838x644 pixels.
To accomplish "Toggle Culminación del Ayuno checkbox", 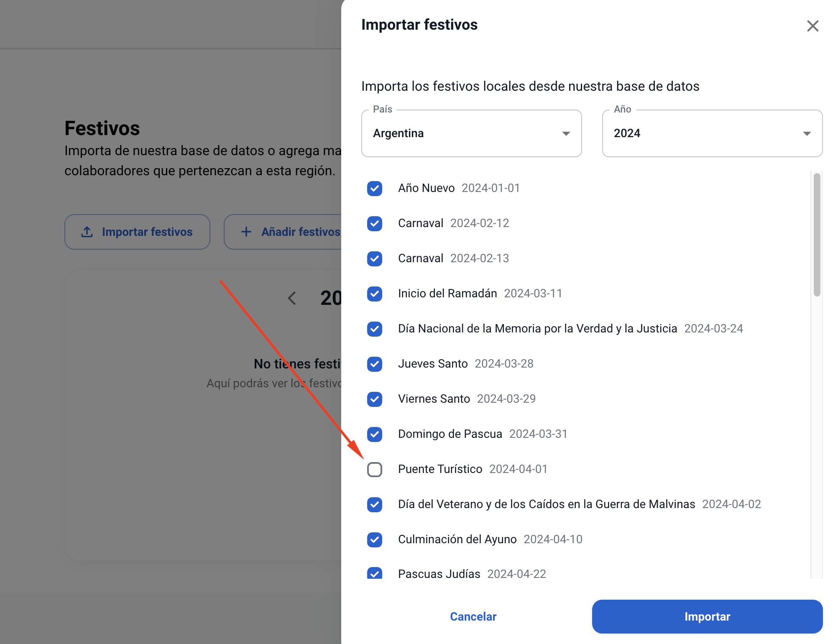I will 375,539.
